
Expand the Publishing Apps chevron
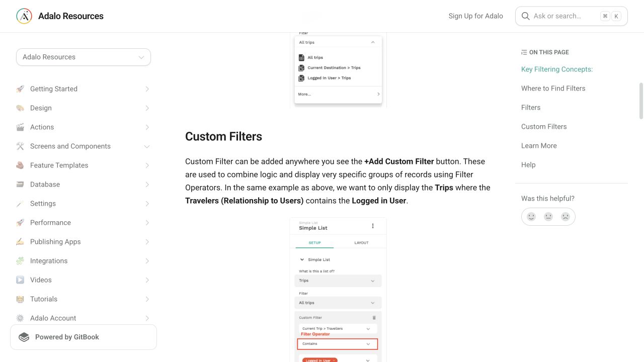(x=147, y=242)
